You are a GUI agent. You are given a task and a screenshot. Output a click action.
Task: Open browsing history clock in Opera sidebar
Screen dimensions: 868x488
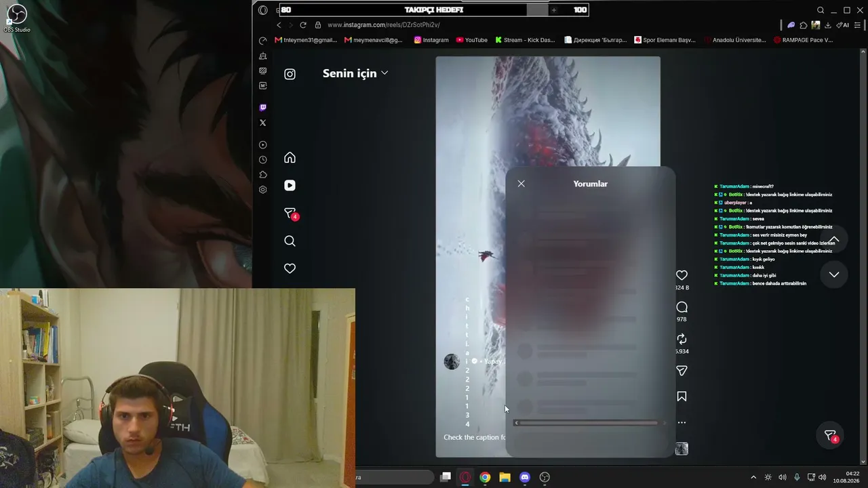click(262, 160)
